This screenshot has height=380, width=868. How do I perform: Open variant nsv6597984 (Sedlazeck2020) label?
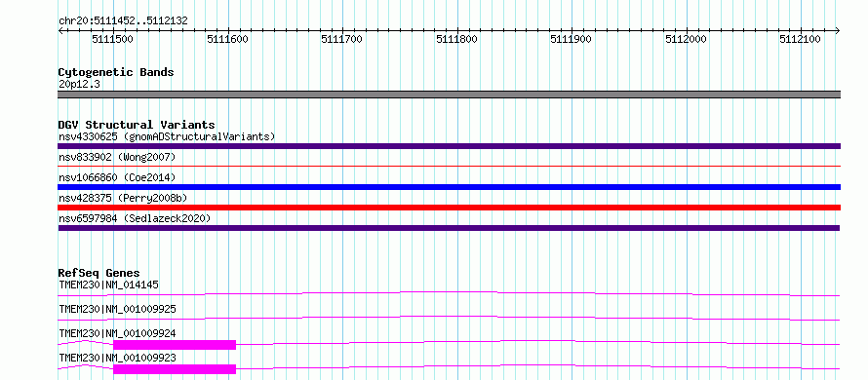click(135, 218)
